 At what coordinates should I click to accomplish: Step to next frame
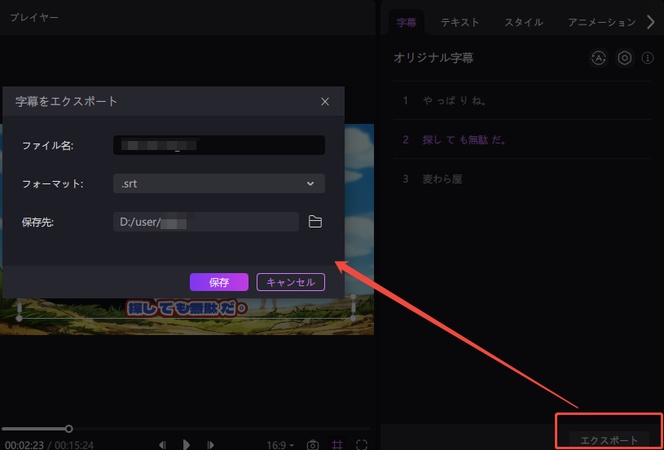coord(210,445)
